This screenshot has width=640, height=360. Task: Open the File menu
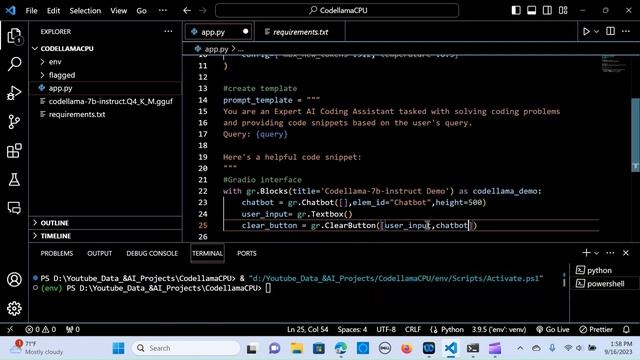coord(31,11)
